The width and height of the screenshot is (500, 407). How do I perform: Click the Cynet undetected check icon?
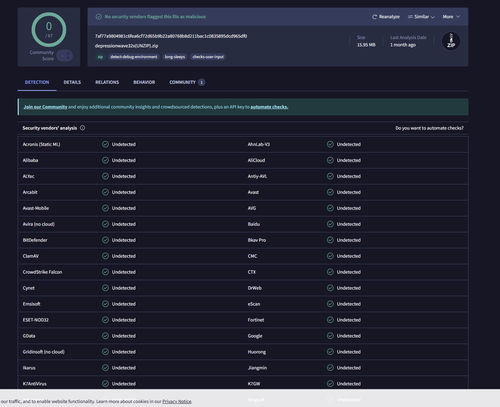pos(105,288)
